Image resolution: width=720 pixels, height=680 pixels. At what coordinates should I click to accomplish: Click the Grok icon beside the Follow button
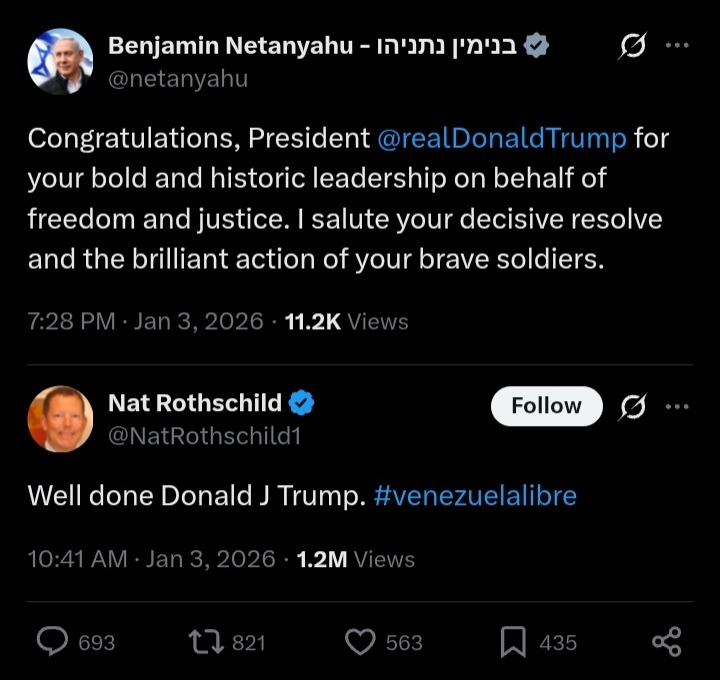point(632,406)
